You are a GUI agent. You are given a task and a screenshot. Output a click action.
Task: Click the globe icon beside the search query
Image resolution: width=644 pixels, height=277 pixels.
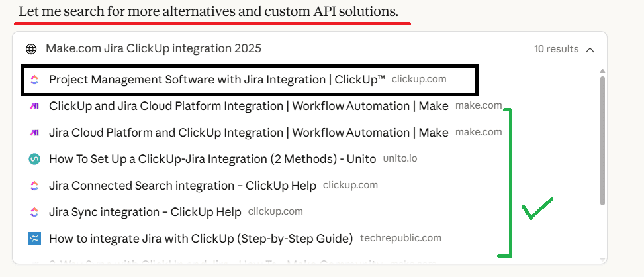coord(31,48)
